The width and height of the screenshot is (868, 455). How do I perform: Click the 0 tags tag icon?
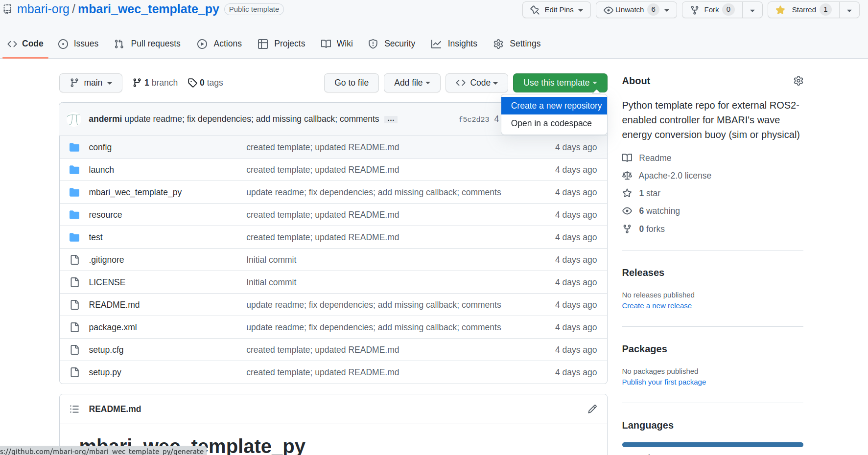click(192, 83)
